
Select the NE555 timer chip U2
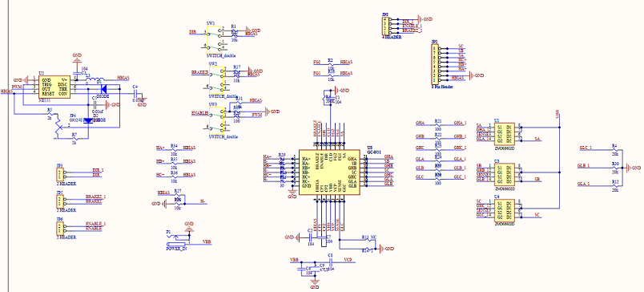(54, 87)
